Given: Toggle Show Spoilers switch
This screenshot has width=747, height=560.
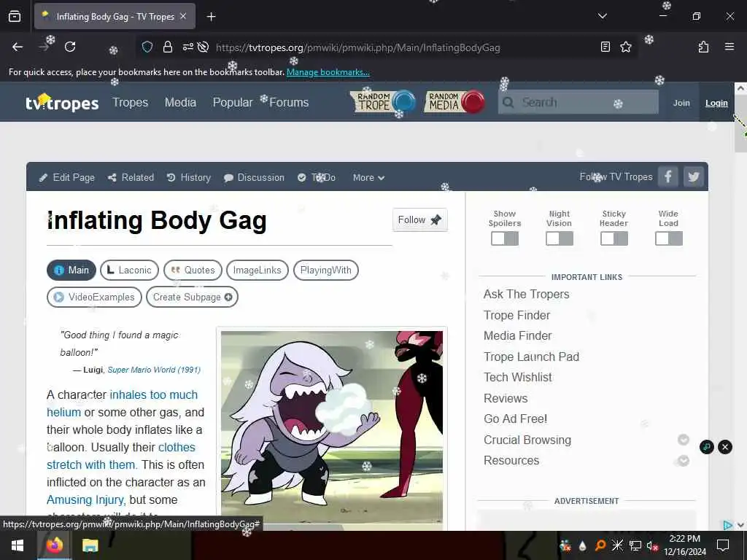Looking at the screenshot, I should point(505,238).
